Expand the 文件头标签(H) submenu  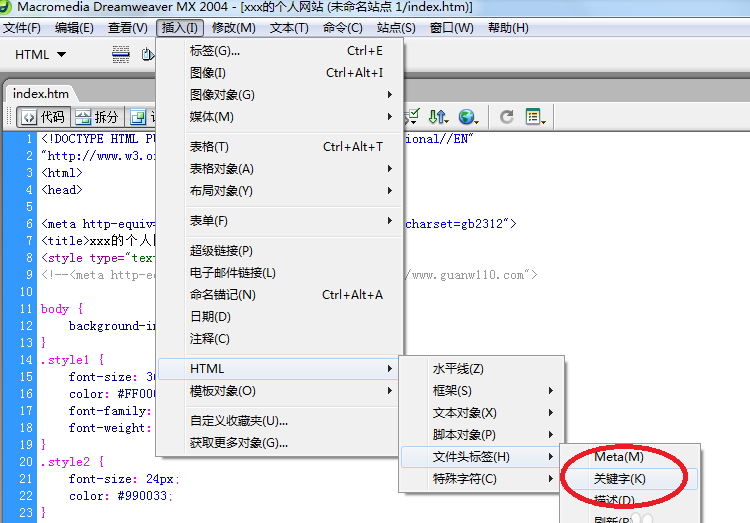tap(480, 457)
